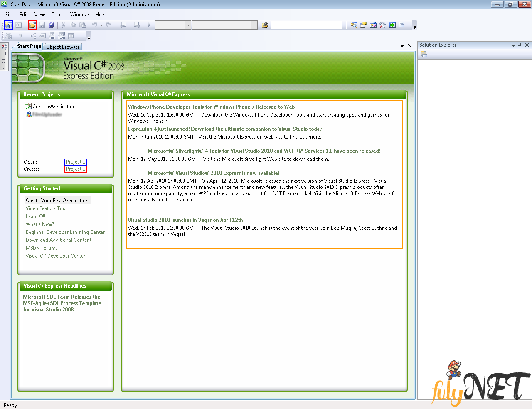Open the Properties Window toolbar icon
The width and height of the screenshot is (532, 409).
364,25
